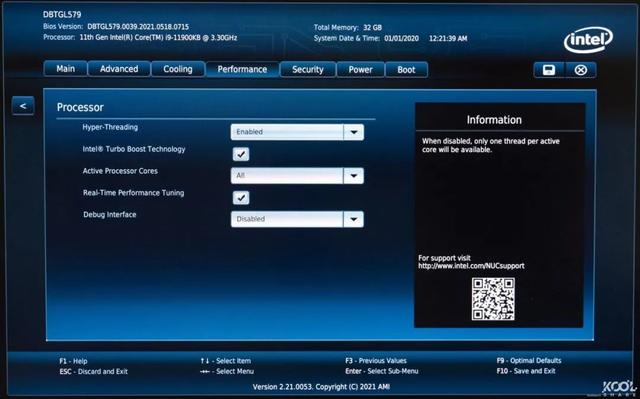Click 'ESC - Discard and Exit' hint
Screen dimensions: 640x399
[x=93, y=372]
